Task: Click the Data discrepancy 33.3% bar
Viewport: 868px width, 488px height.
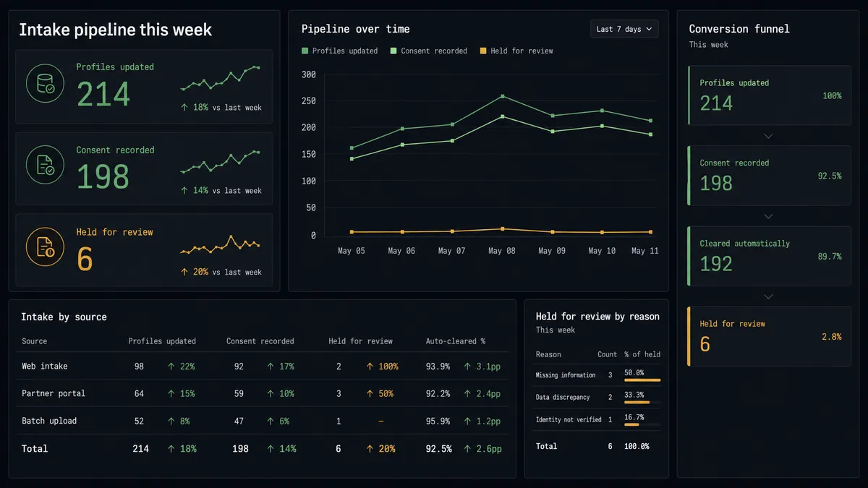Action: click(637, 403)
